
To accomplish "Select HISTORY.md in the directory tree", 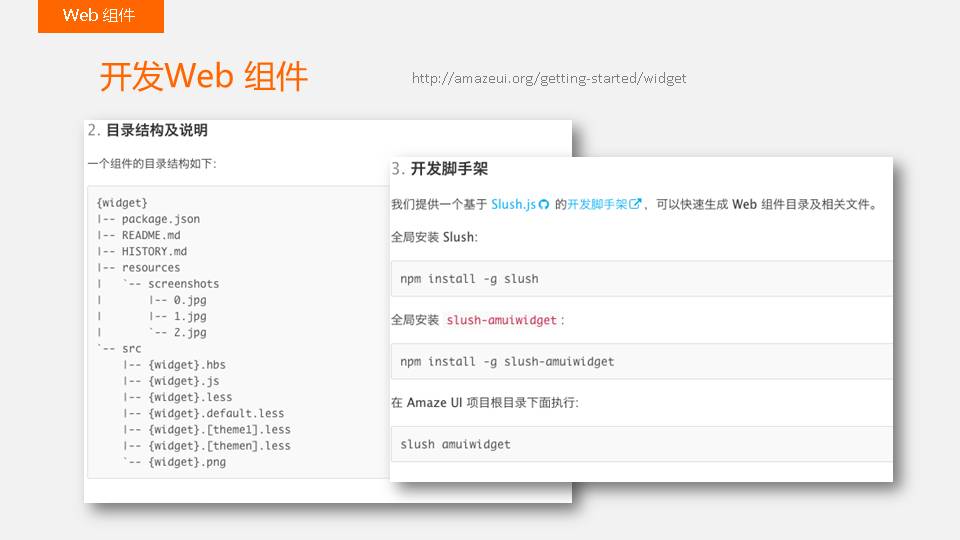I will (x=154, y=251).
